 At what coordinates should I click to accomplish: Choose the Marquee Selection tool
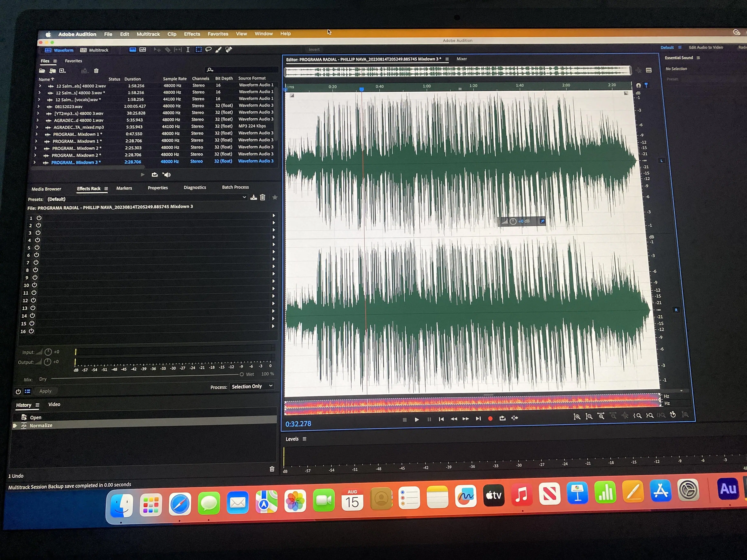199,50
